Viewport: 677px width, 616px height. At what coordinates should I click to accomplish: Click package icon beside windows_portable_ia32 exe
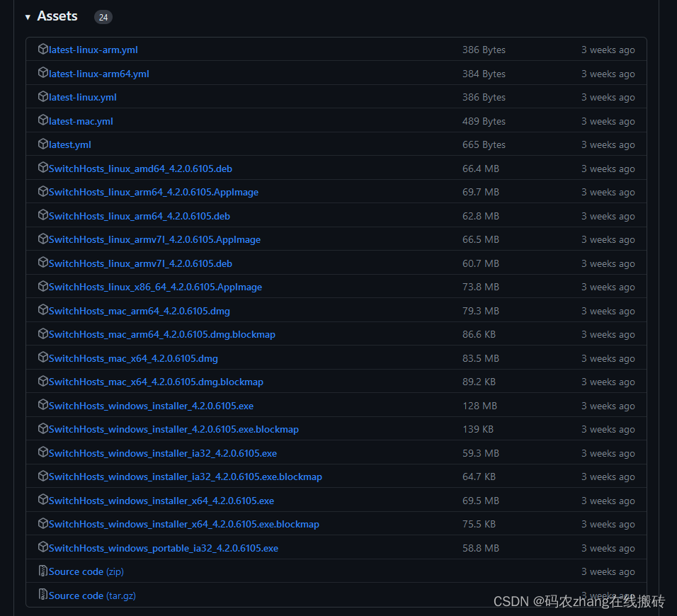(42, 548)
